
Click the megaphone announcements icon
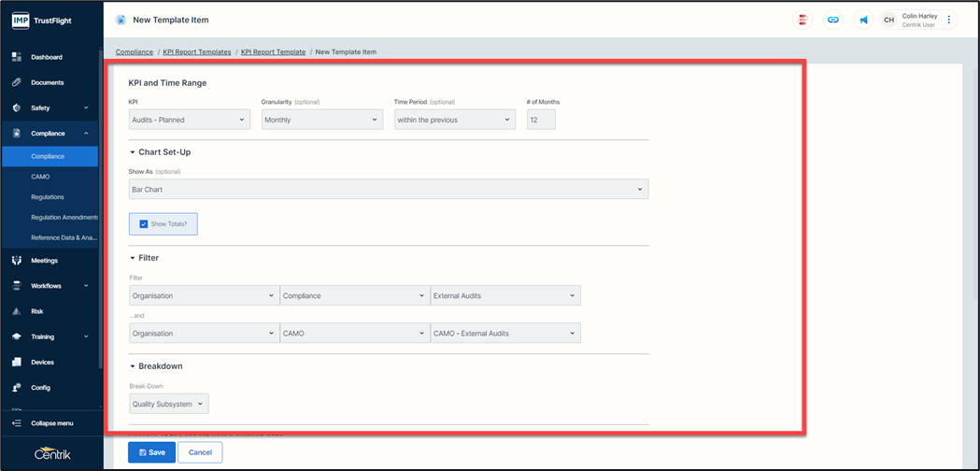coord(864,20)
